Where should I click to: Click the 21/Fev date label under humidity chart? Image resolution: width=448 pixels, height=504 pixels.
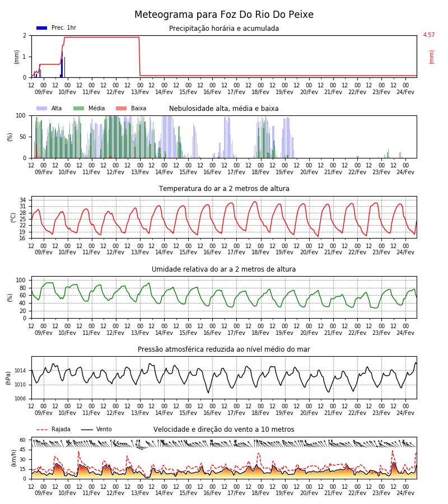[x=333, y=333]
